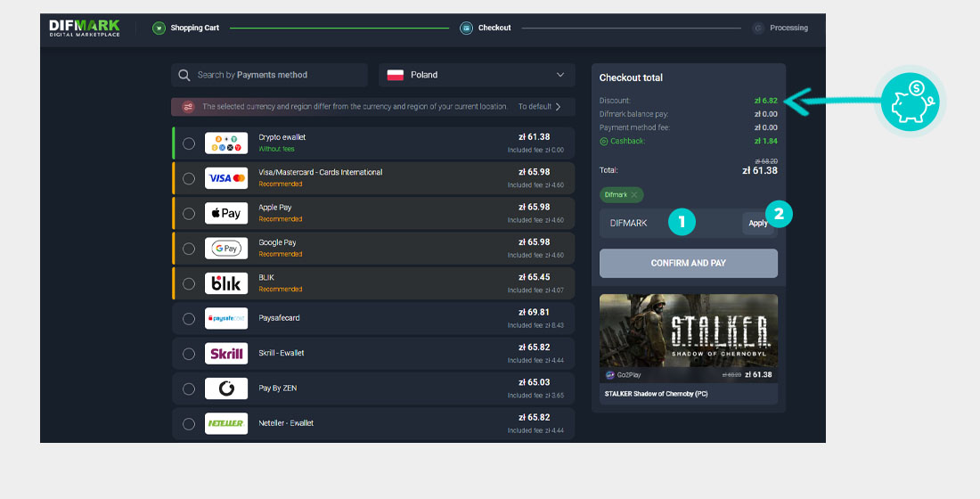
Task: Click the Skrill ewallet logo
Action: pos(226,354)
